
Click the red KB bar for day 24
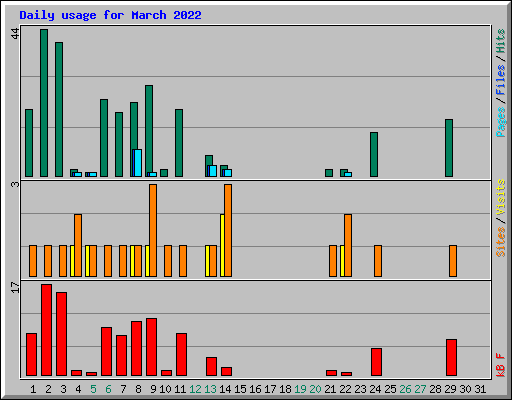[377, 362]
